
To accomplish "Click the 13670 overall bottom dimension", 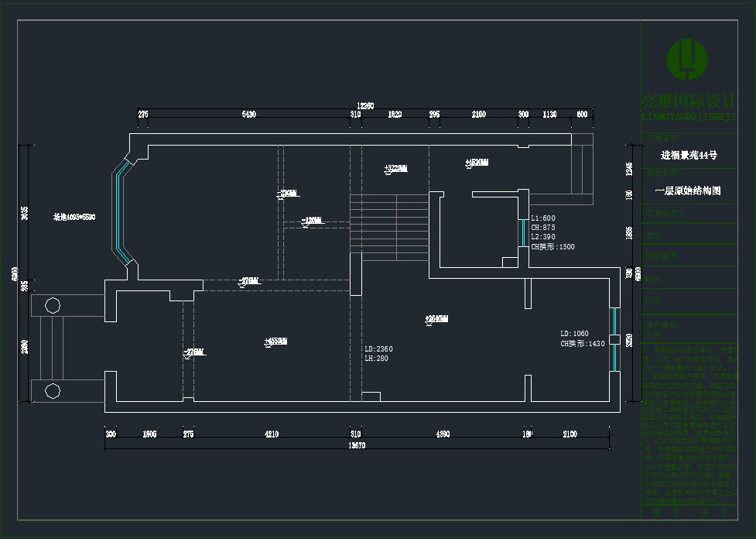I will coord(357,445).
